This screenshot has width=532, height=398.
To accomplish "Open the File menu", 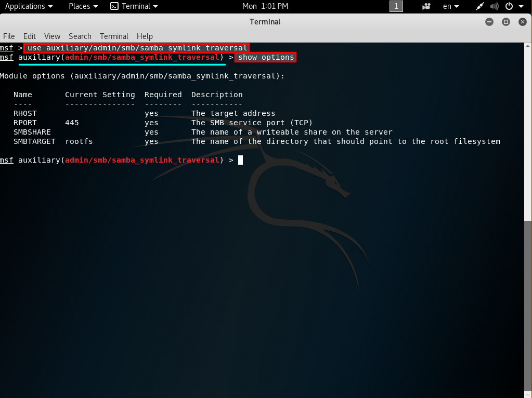I will click(x=9, y=36).
